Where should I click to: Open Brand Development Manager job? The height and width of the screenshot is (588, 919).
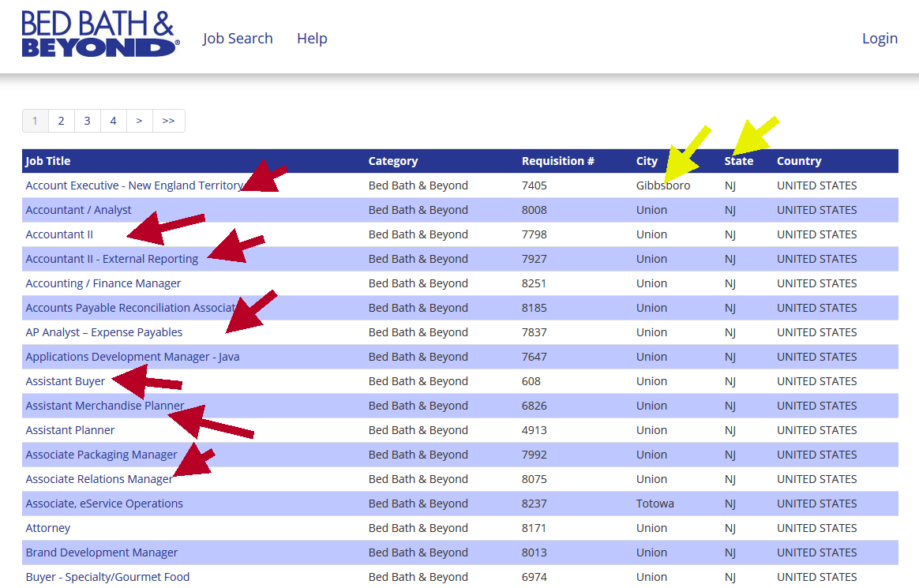click(101, 552)
